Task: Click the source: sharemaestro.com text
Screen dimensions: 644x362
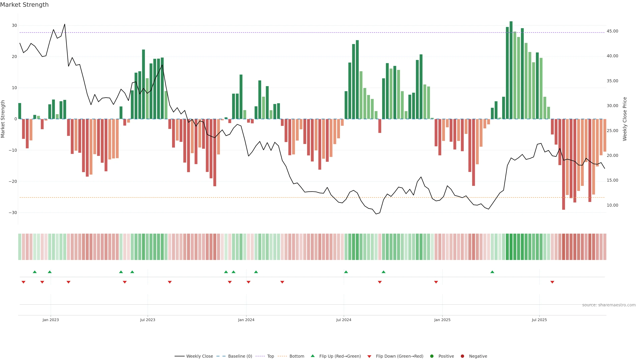Action: click(x=609, y=305)
